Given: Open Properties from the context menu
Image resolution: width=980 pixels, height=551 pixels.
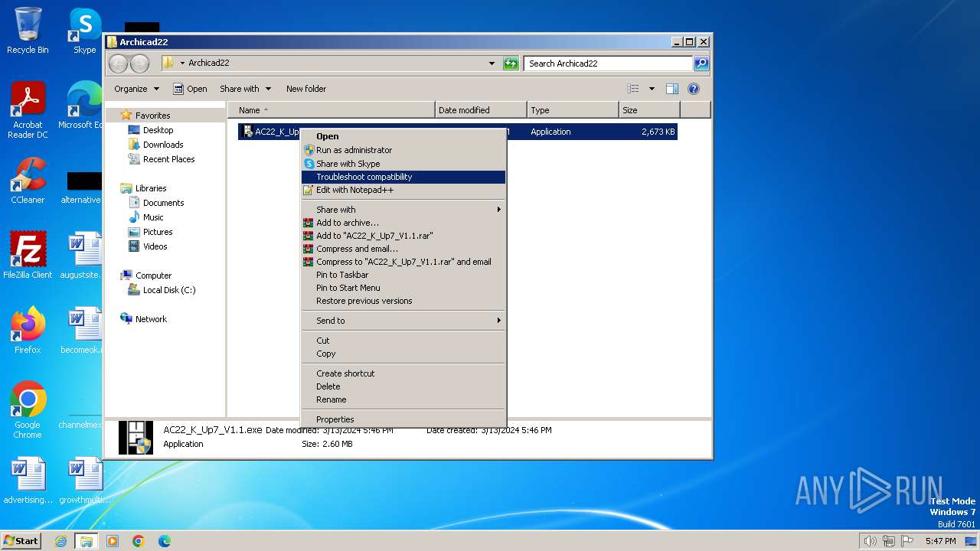Looking at the screenshot, I should click(x=403, y=419).
